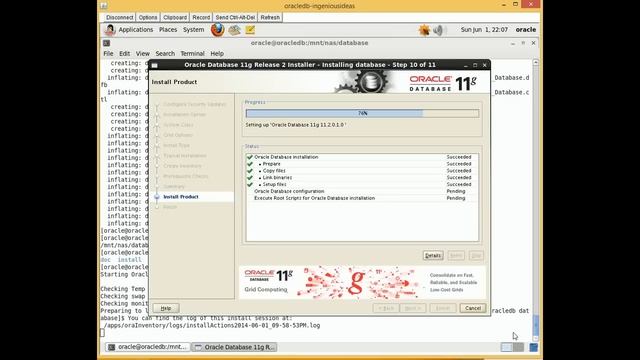Launch Firefox from the panel
640x360 pixels.
tap(218, 30)
